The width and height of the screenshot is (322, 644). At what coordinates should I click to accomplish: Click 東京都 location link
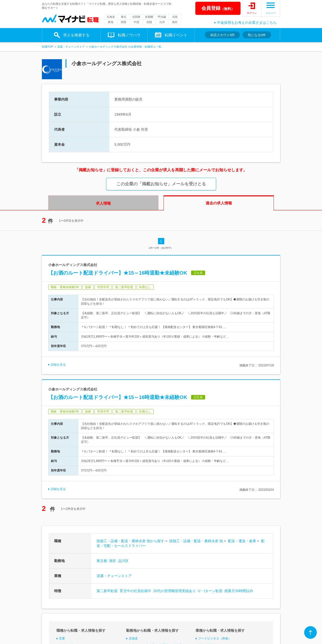[x=102, y=561]
